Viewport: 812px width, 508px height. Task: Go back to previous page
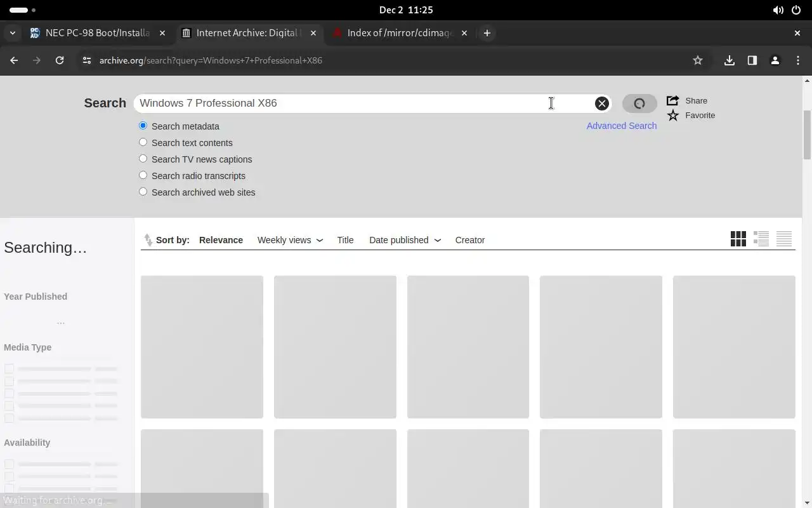[x=14, y=60]
